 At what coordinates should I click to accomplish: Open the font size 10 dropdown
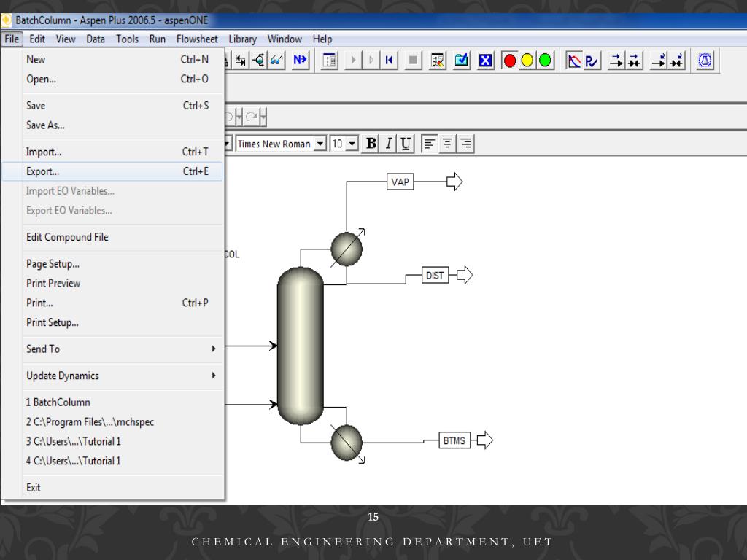coord(352,144)
